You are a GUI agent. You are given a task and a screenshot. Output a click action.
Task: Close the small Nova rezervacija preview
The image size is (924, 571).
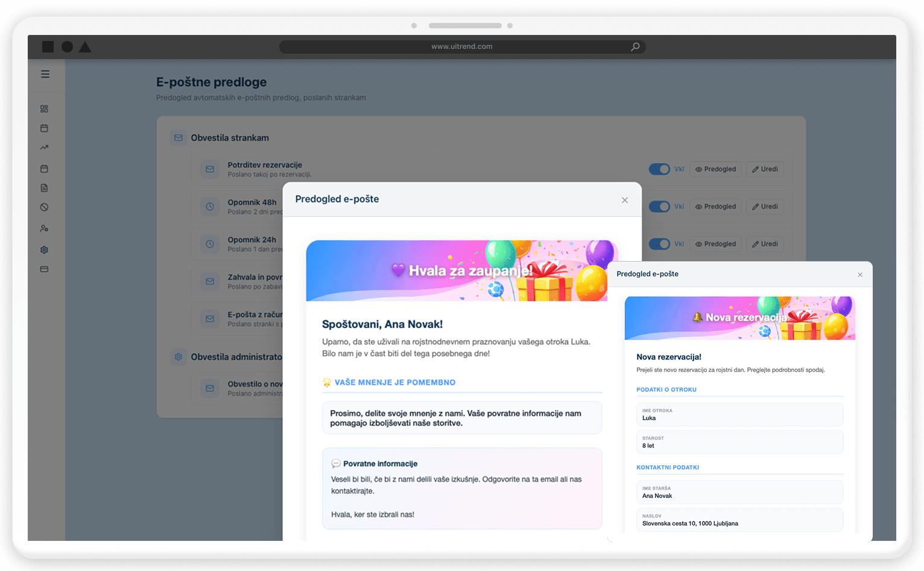[860, 275]
